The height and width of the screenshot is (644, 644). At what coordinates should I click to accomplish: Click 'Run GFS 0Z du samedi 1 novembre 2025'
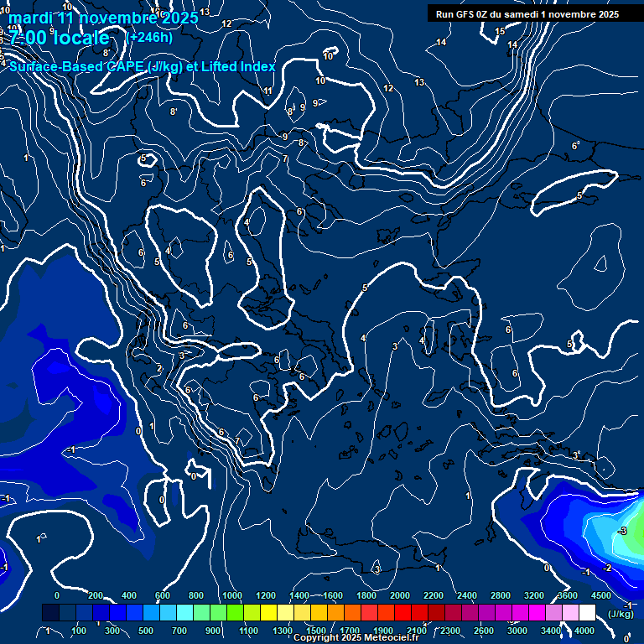(x=527, y=14)
